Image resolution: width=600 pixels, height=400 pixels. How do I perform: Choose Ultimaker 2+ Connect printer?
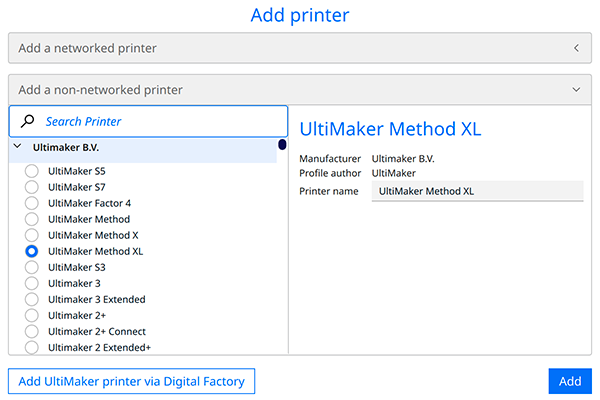[x=32, y=331]
